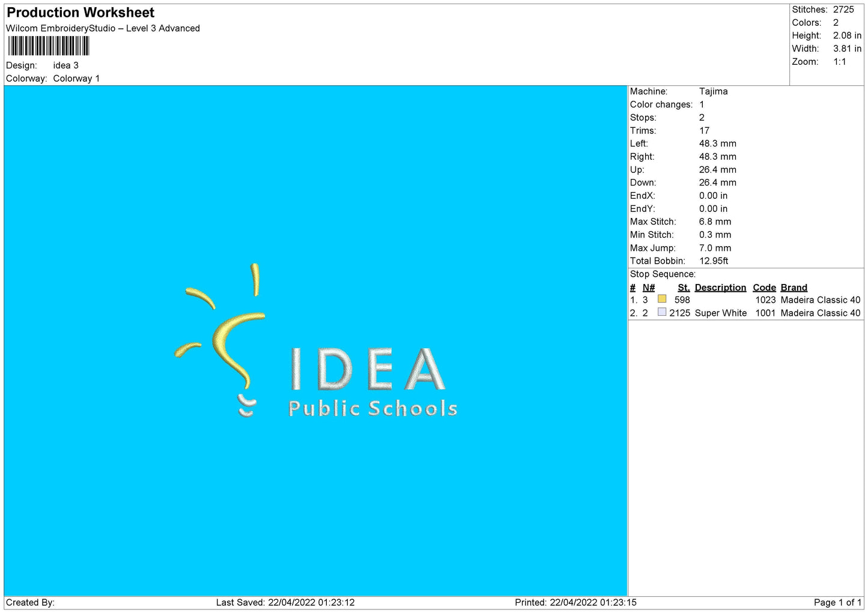Click the 'Color changes:' label
868x613 pixels.
coord(661,104)
